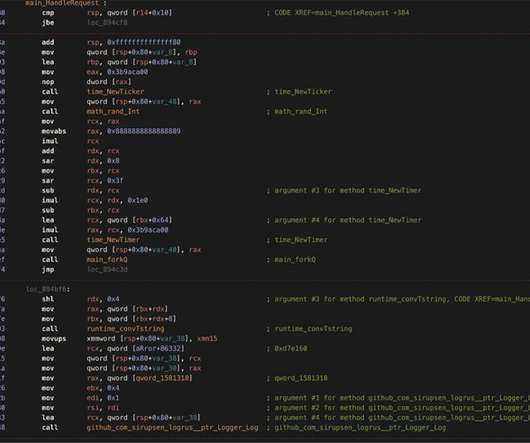The image size is (530, 443).
Task: Click the '; time_NewTimer' comment
Action: coord(297,240)
